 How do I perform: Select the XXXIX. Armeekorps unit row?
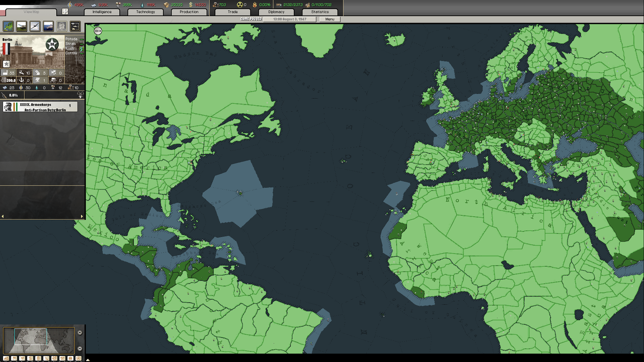[x=40, y=107]
